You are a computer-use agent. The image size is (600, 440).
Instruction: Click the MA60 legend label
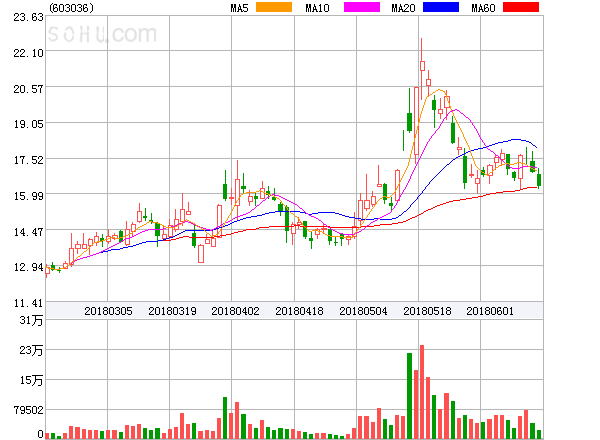[x=483, y=8]
